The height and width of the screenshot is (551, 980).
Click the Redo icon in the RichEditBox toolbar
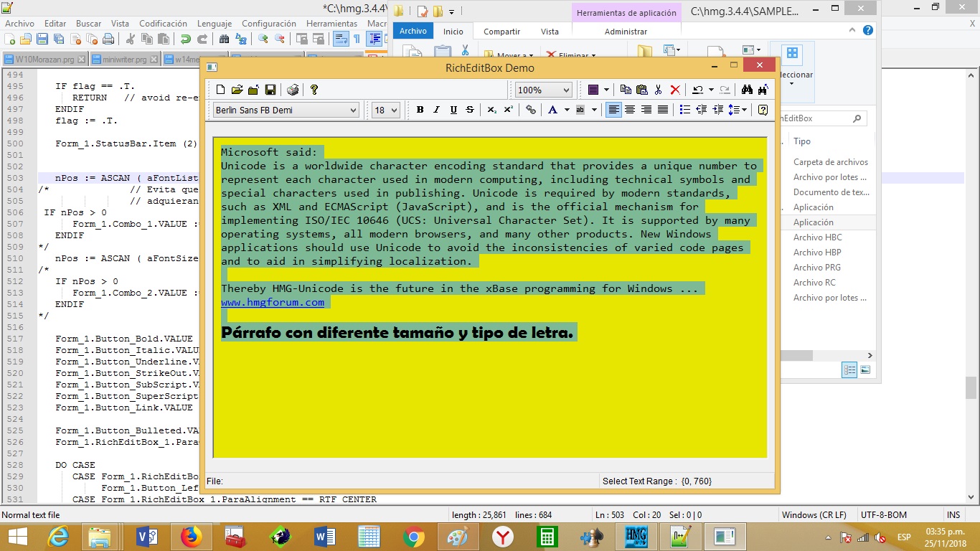tap(725, 90)
